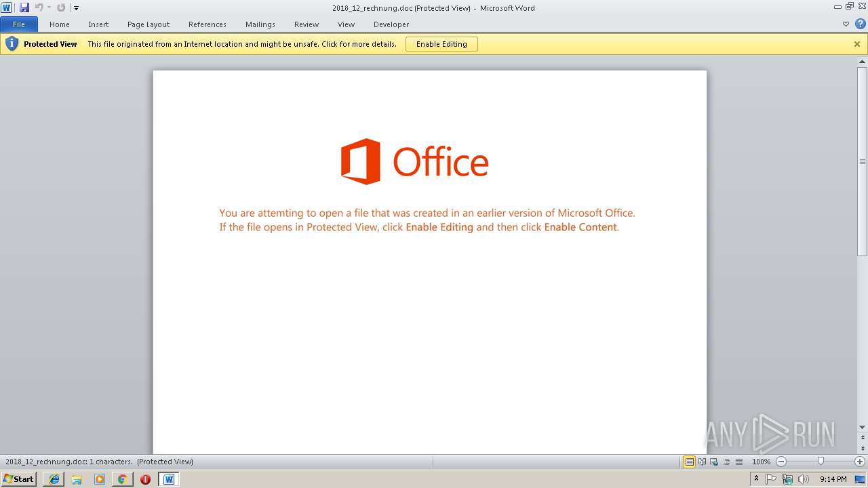Click the Next Page double arrow below scrollbar
This screenshot has height=488, width=868.
click(863, 449)
